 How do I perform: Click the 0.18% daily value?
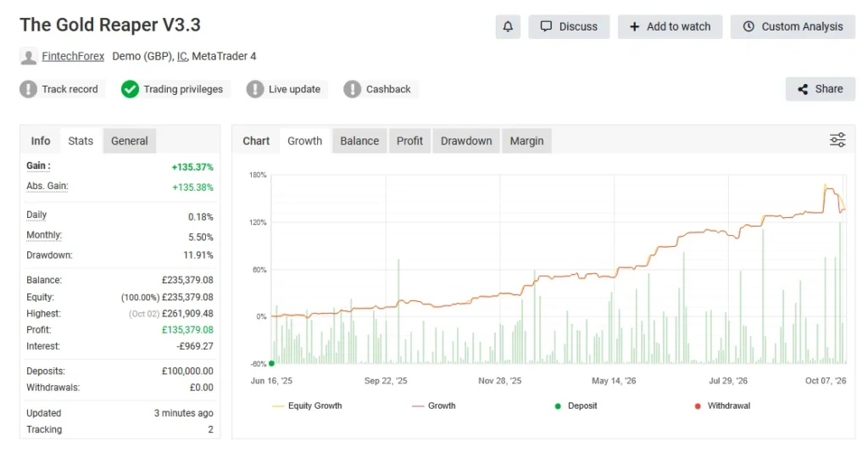click(x=200, y=217)
